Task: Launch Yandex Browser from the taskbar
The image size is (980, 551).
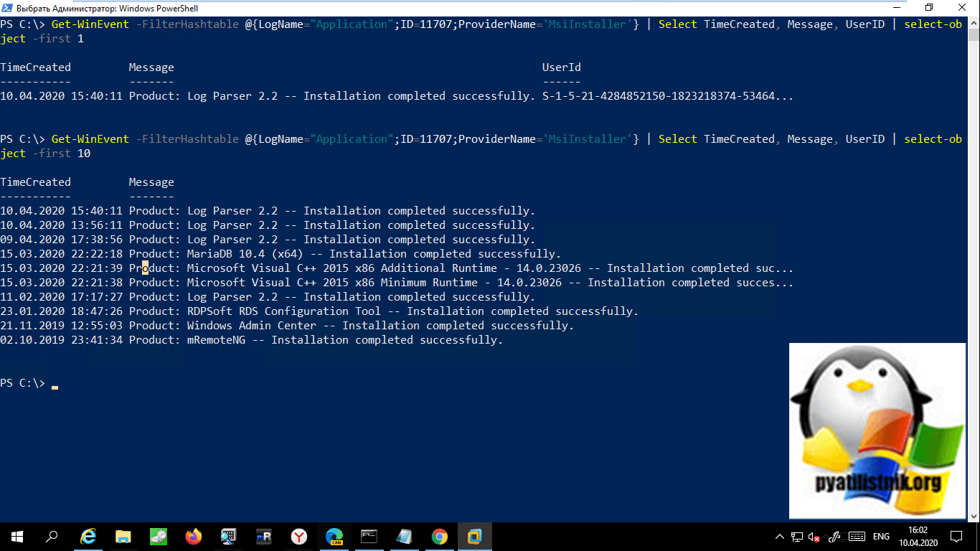Action: pyautogui.click(x=299, y=536)
